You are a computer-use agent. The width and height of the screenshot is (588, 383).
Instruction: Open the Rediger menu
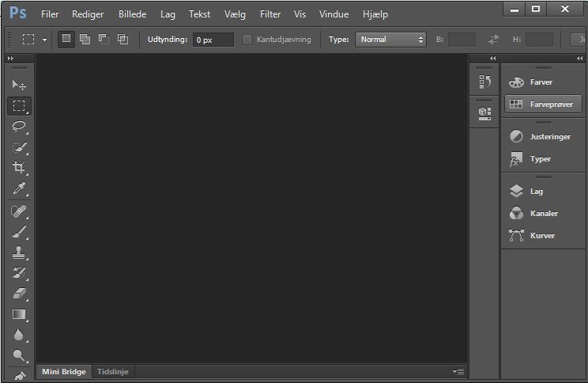[88, 14]
